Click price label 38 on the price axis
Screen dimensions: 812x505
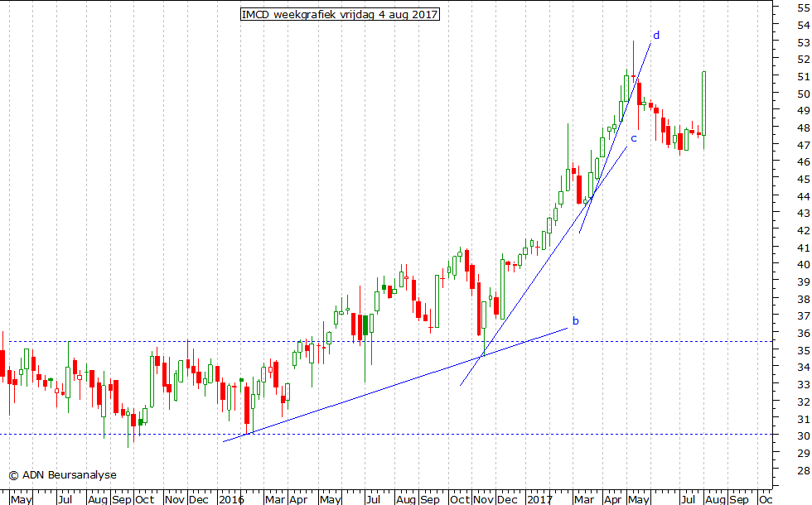tap(804, 299)
